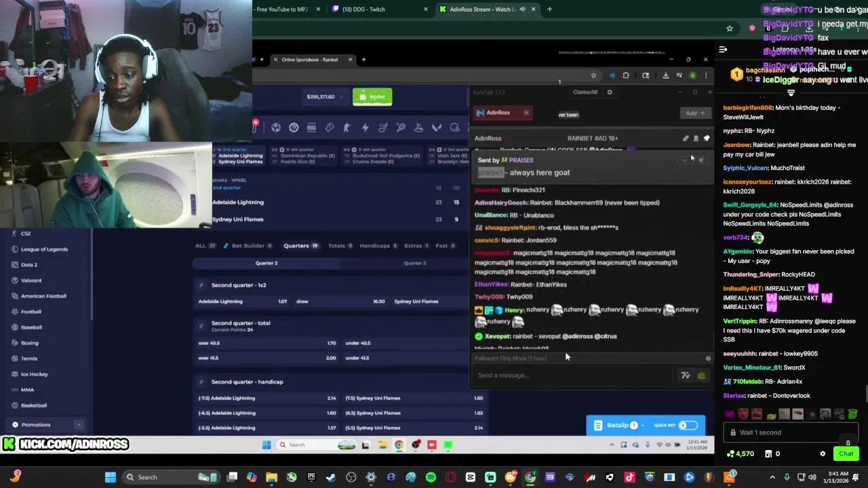Open extensions puzzle icon in inner Chrome toolbar

point(626,75)
